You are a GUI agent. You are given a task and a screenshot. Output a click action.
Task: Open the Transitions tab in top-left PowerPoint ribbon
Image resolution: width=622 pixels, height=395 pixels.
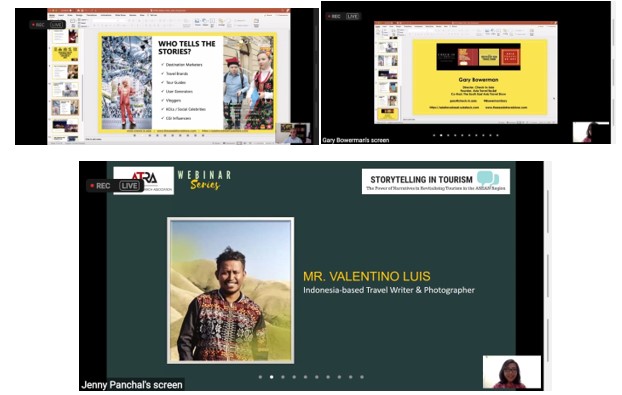click(92, 15)
